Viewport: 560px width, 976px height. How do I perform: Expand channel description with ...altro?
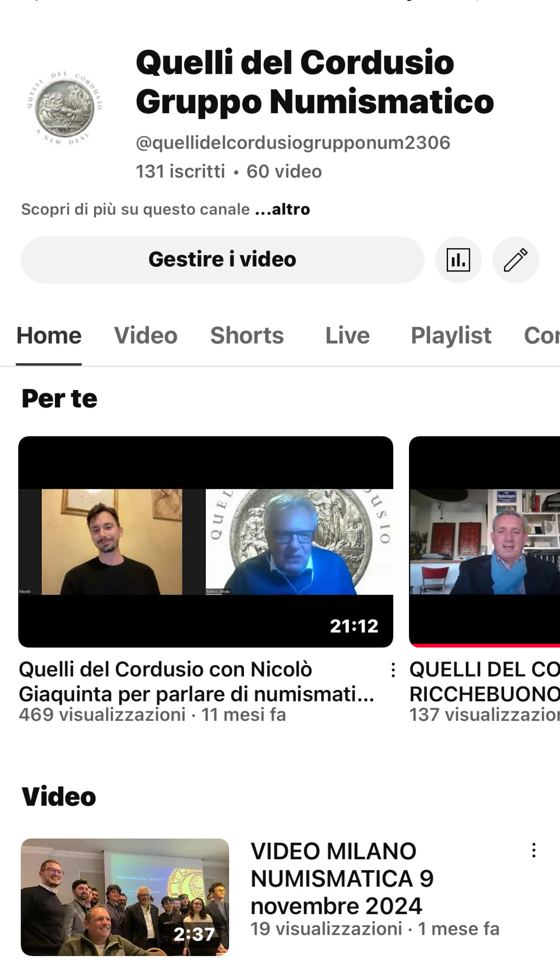pos(283,209)
